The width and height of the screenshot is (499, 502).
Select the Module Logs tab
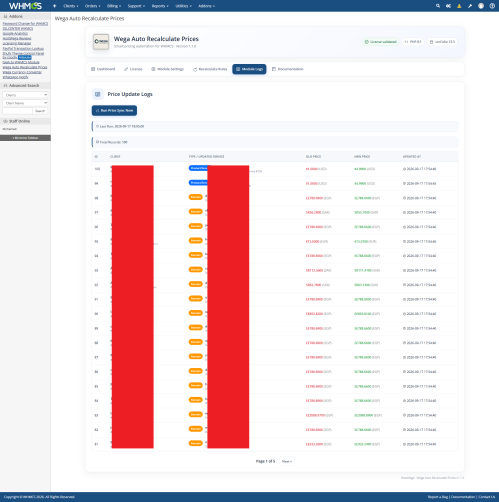coord(249,69)
